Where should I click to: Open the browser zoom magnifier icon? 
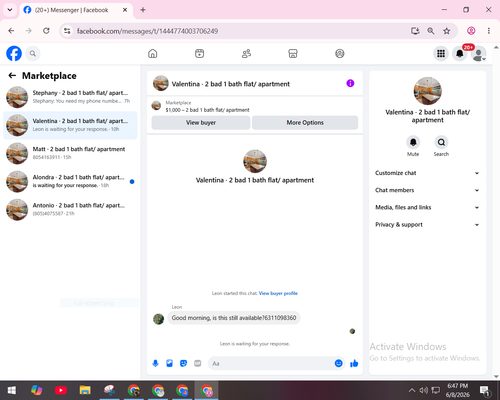click(431, 31)
